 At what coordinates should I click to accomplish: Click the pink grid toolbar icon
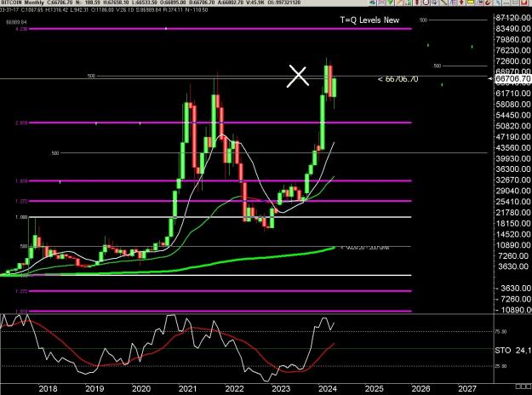tap(381, 3)
